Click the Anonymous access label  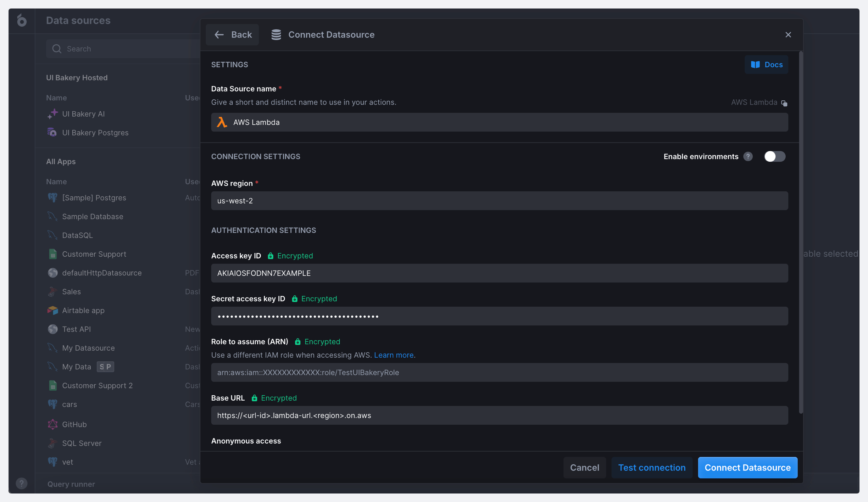coord(246,441)
